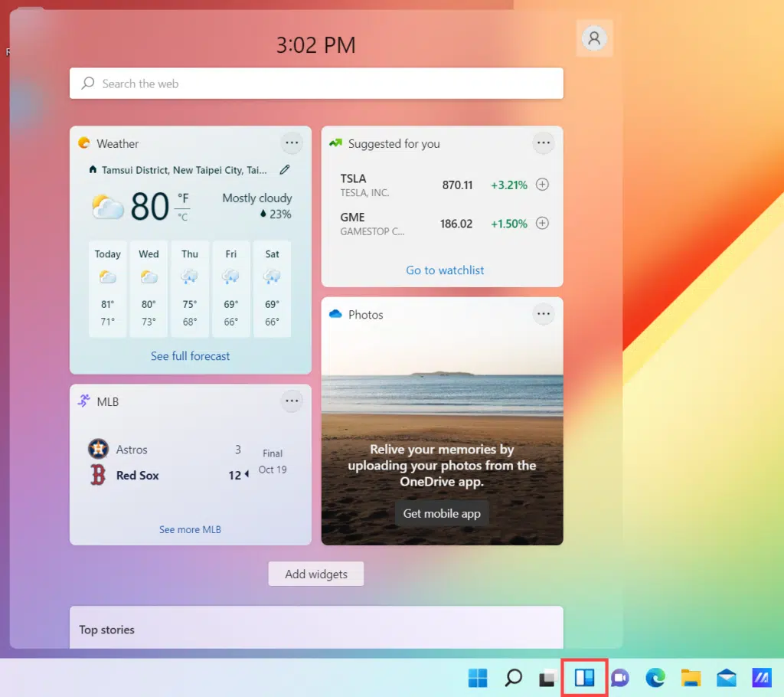Open Task View taskbar icon
The height and width of the screenshot is (697, 784).
pos(548,678)
